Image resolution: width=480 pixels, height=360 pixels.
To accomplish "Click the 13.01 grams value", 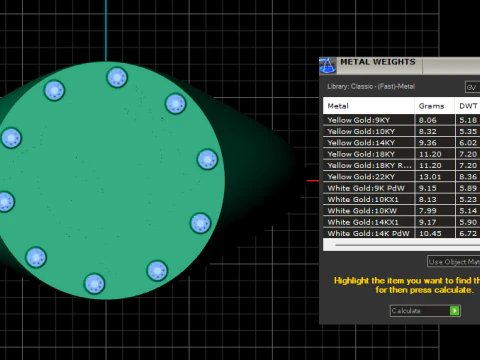I will [430, 177].
